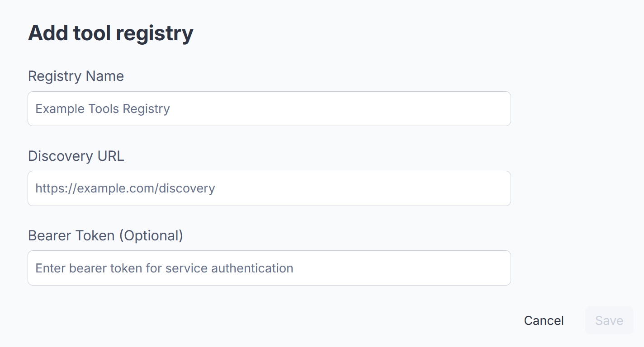Click the https://example.com/discovery placeholder text
The width and height of the screenshot is (644, 347).
click(125, 188)
